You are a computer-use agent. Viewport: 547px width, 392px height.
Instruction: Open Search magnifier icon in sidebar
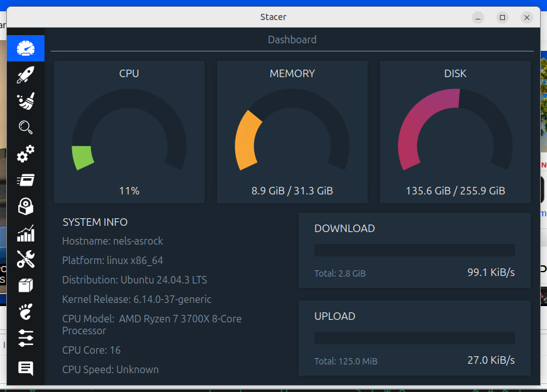26,127
